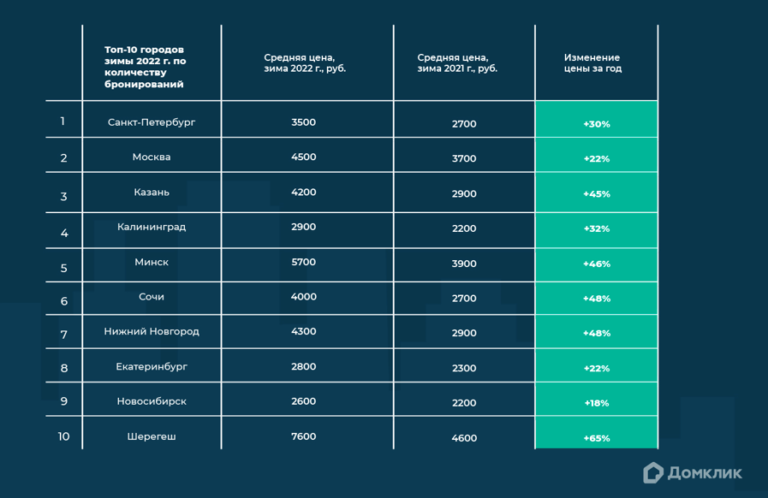768x498 pixels.
Task: Click the Калининград city cell
Action: click(151, 227)
